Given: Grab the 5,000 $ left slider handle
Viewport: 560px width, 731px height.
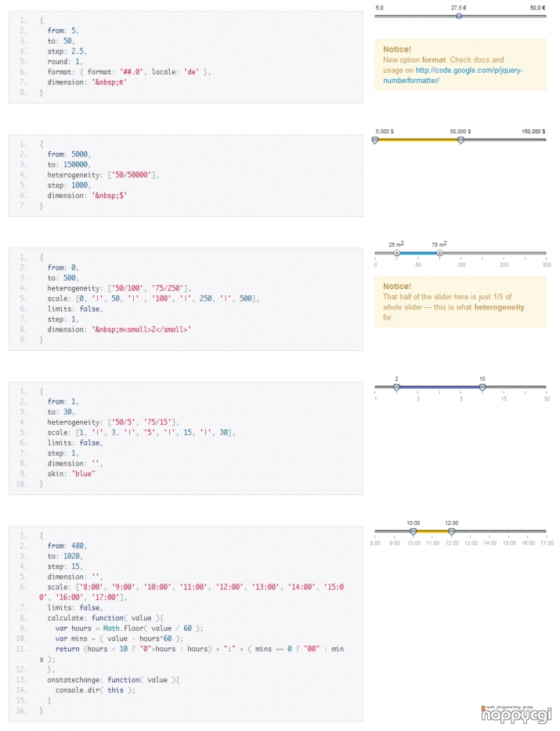Looking at the screenshot, I should point(374,140).
